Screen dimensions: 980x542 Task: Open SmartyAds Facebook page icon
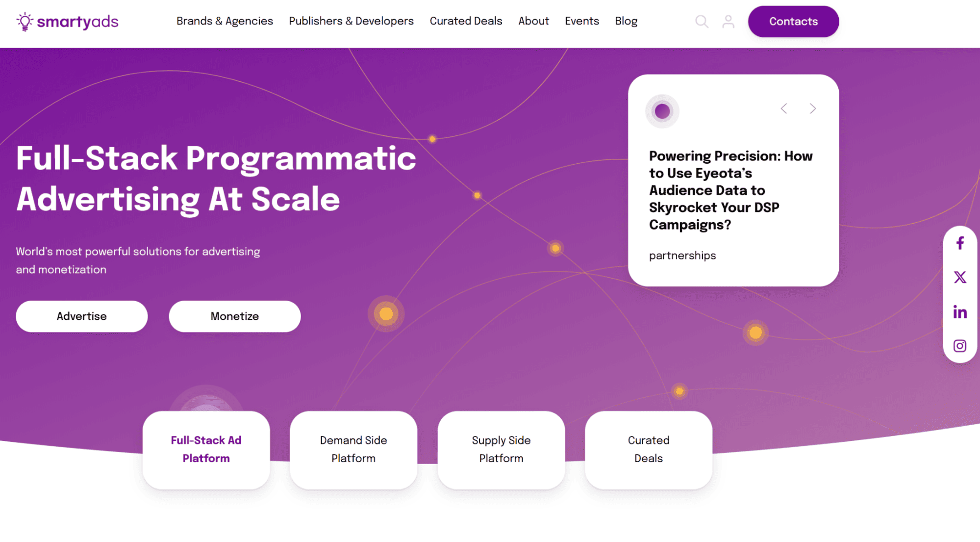[960, 243]
